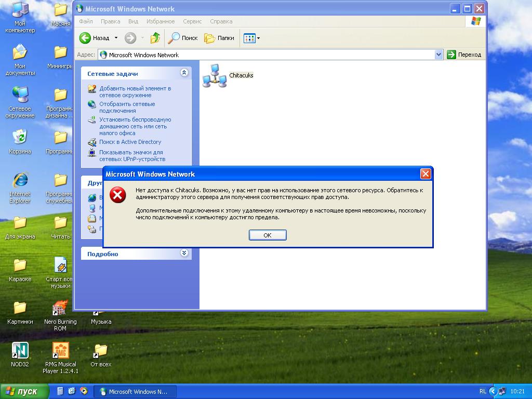Click the пуск Start button
Screen dimensions: 532x399
(x=24, y=392)
